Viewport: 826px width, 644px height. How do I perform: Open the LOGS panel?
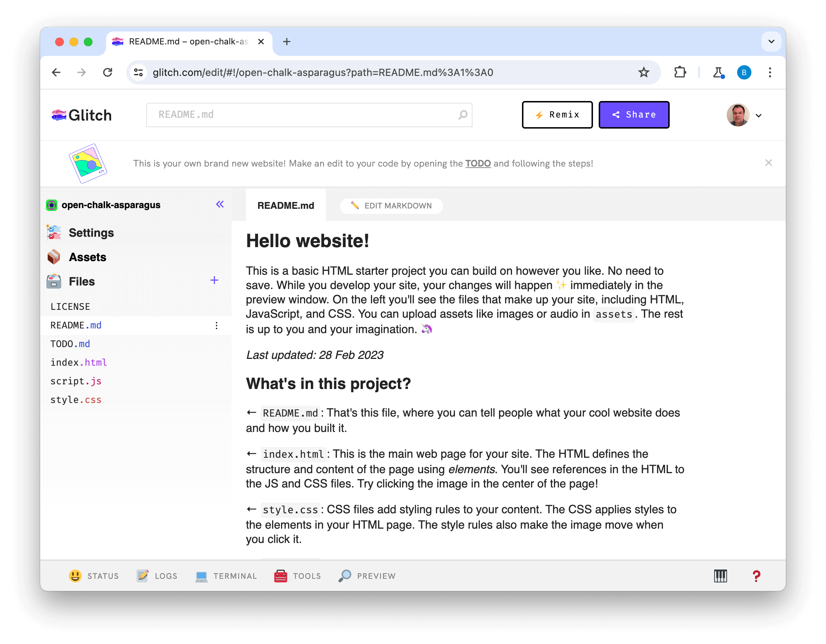tap(157, 576)
